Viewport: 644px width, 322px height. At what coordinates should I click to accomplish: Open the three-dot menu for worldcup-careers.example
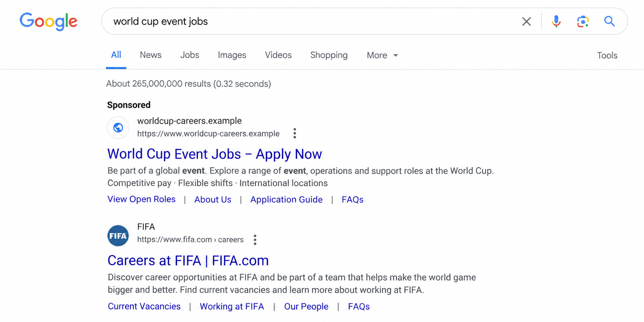coord(295,133)
